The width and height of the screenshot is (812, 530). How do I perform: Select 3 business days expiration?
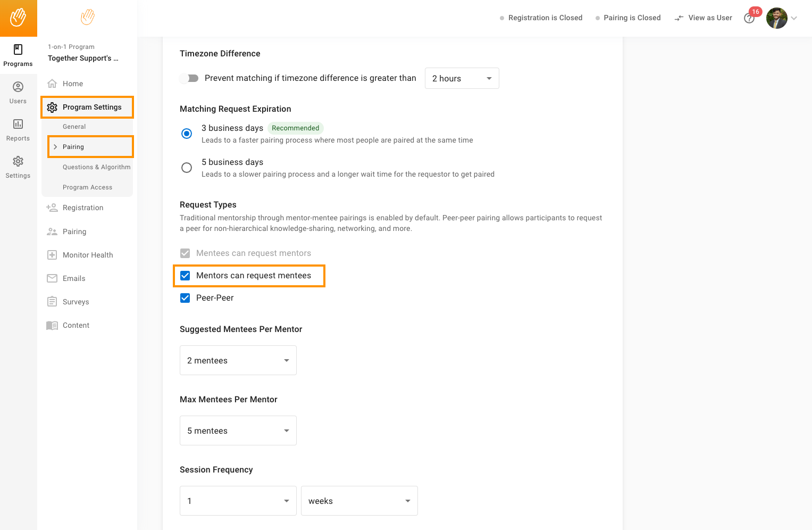(187, 134)
